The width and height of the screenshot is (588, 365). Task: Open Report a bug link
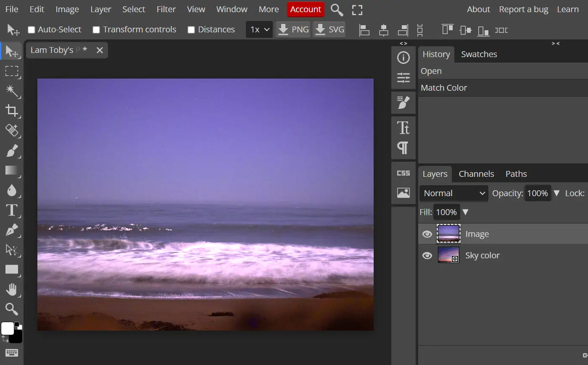[x=524, y=9]
